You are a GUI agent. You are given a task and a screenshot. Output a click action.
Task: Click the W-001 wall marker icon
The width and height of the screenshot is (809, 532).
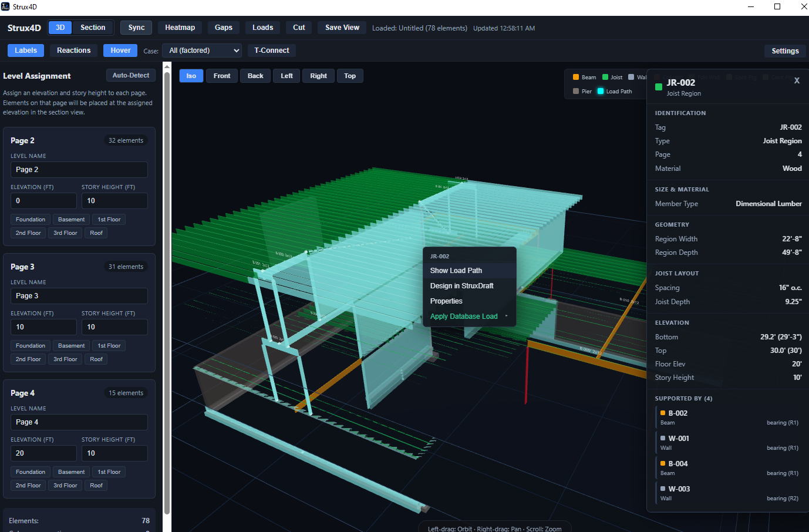coord(663,438)
